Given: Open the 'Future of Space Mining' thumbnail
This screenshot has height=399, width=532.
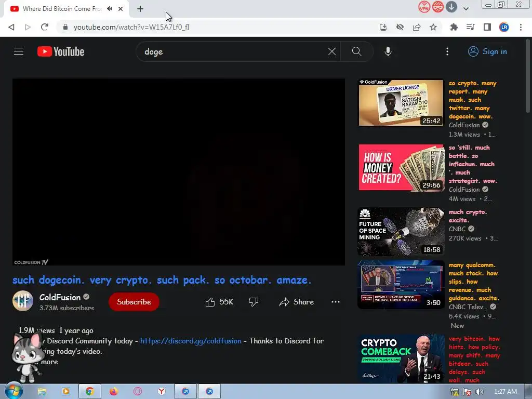Looking at the screenshot, I should (401, 232).
